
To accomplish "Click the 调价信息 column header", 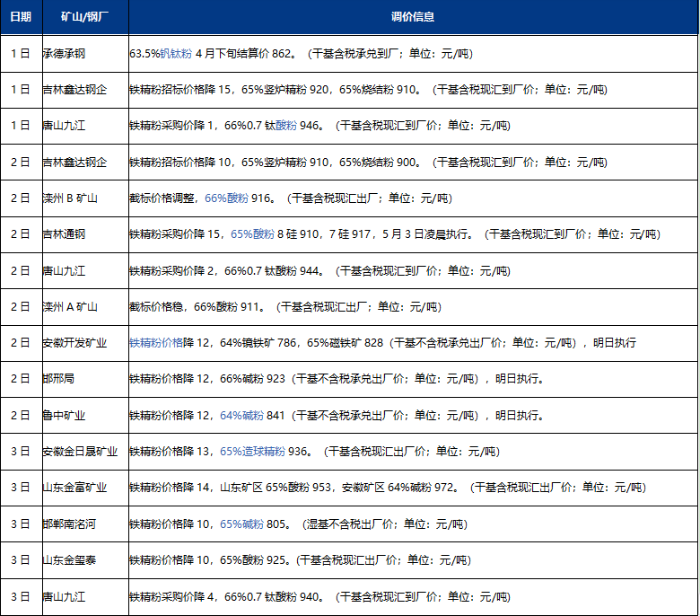I will (x=413, y=17).
